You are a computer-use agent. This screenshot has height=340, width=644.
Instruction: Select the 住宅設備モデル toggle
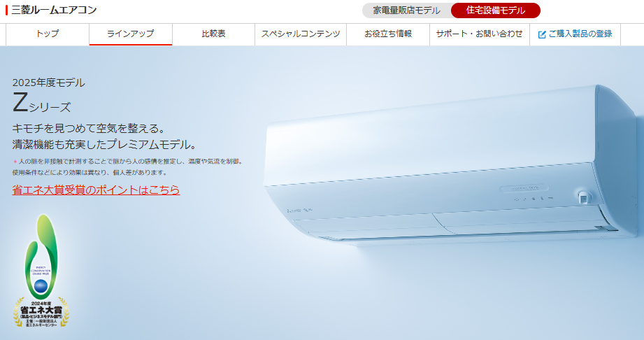coord(495,10)
